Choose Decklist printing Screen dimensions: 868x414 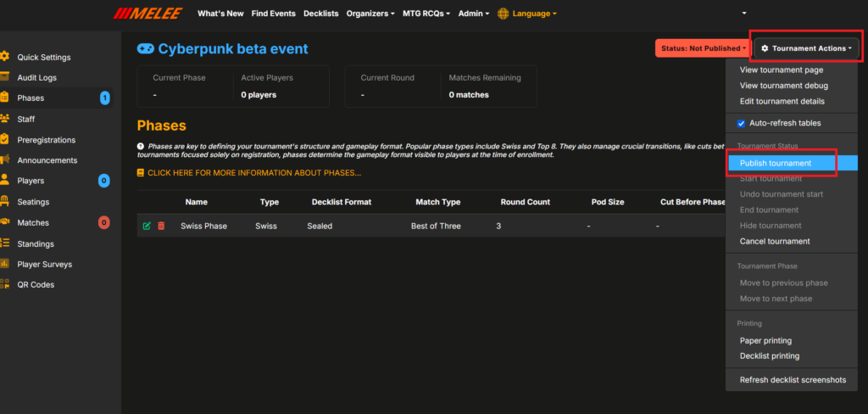770,355
